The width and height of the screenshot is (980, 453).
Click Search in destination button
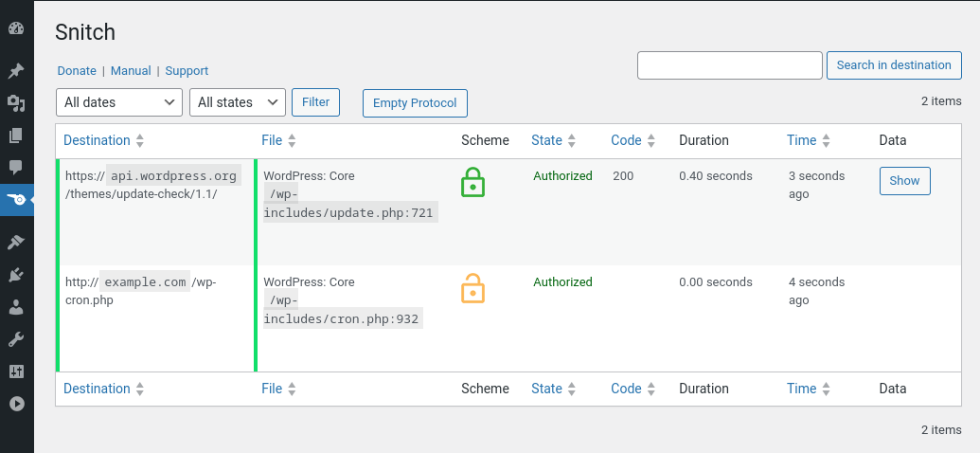(894, 65)
